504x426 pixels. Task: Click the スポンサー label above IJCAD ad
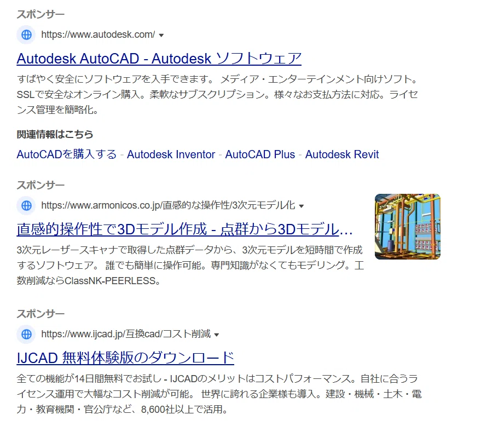[40, 314]
